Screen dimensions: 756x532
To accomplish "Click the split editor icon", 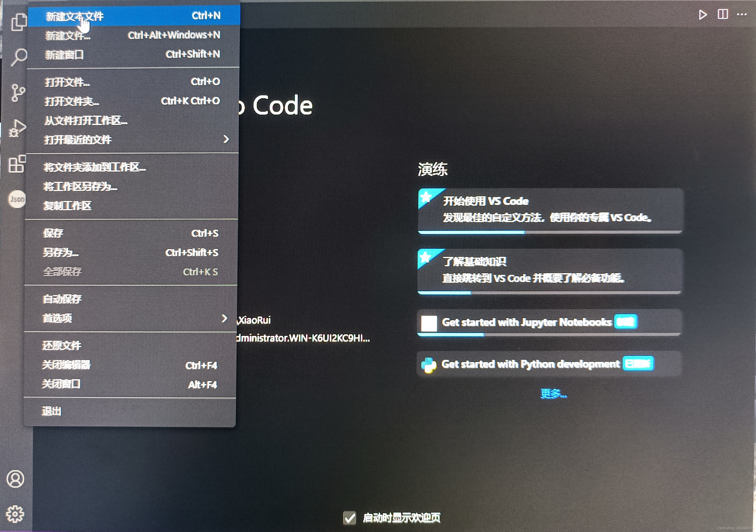I will (x=722, y=14).
